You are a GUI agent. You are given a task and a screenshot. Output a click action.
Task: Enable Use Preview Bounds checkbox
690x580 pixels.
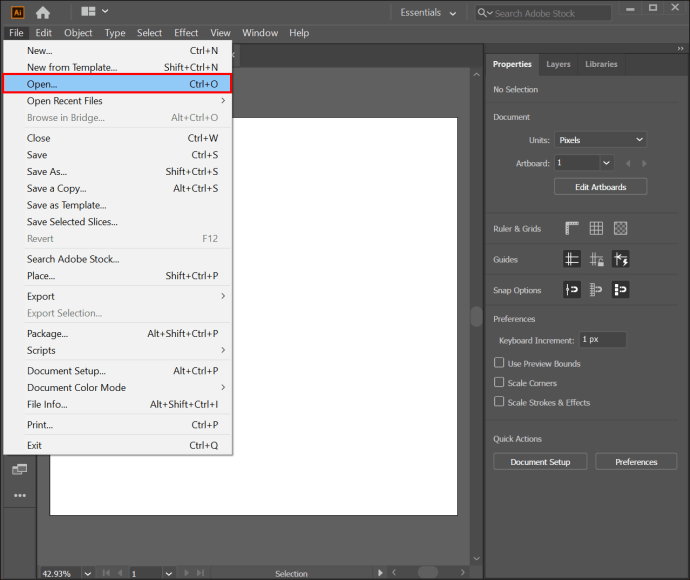[x=499, y=363]
